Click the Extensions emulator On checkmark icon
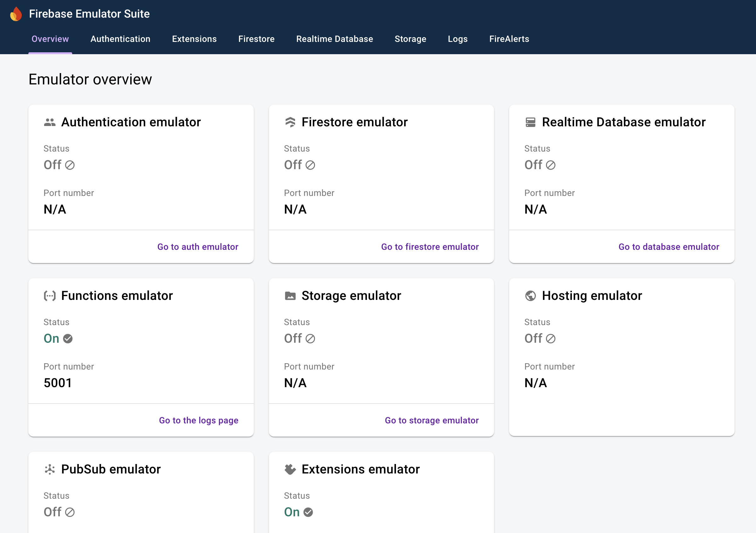Screen dimensions: 756x533 (x=308, y=512)
